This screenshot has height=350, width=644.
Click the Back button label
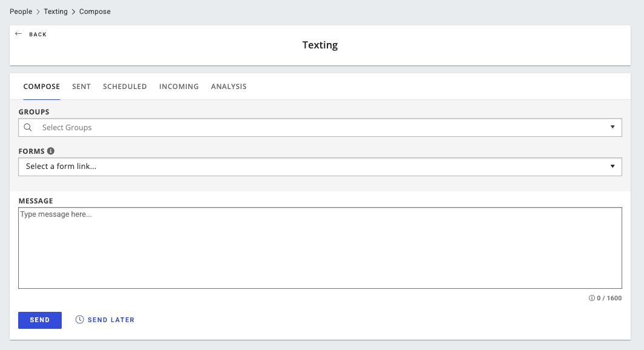(38, 35)
